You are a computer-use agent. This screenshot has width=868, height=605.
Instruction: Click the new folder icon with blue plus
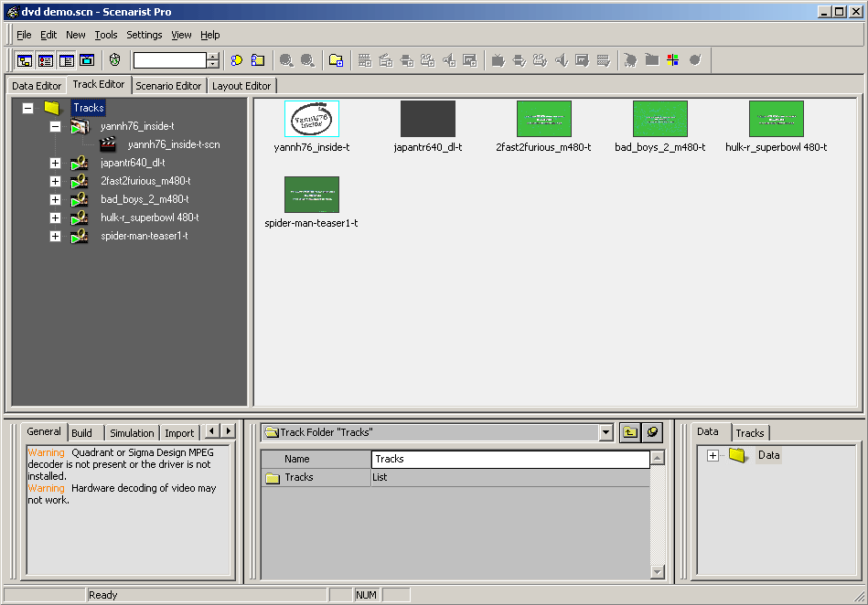tap(336, 60)
